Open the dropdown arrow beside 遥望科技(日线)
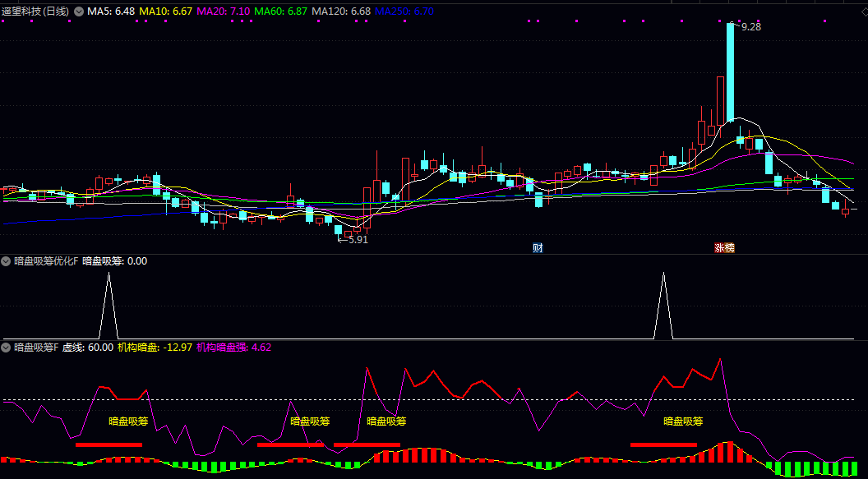Viewport: 868px width, 479px height. (x=79, y=12)
